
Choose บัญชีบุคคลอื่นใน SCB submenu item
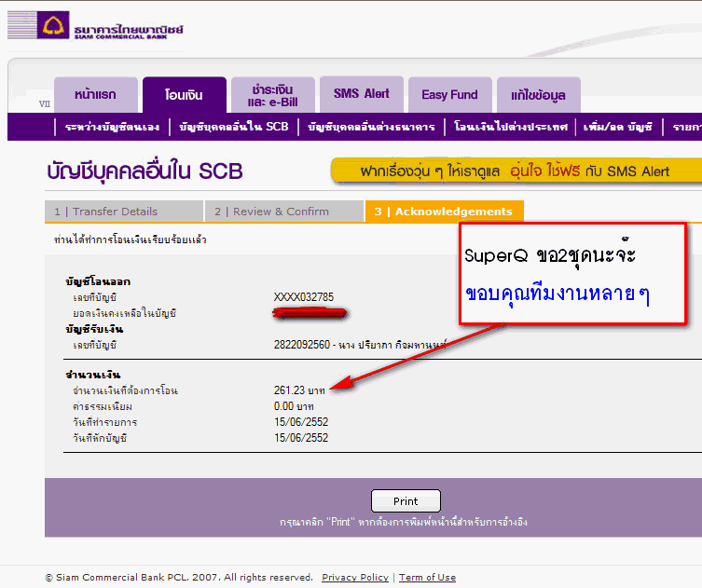click(234, 127)
